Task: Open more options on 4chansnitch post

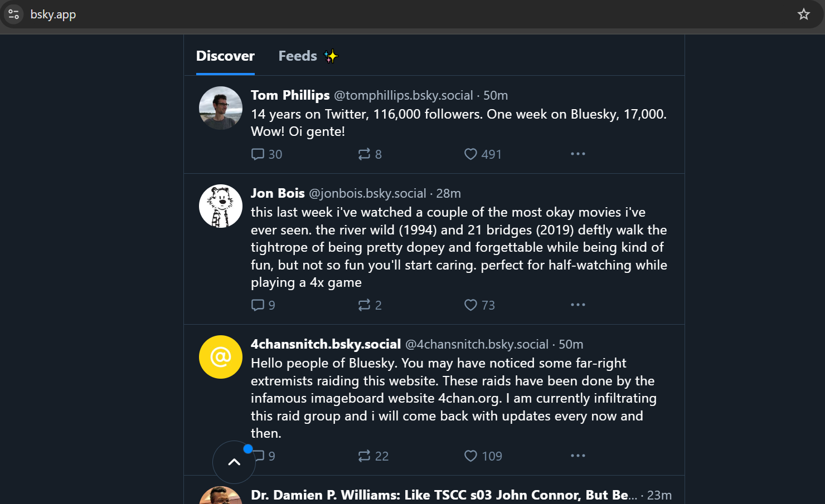Action: [x=578, y=456]
